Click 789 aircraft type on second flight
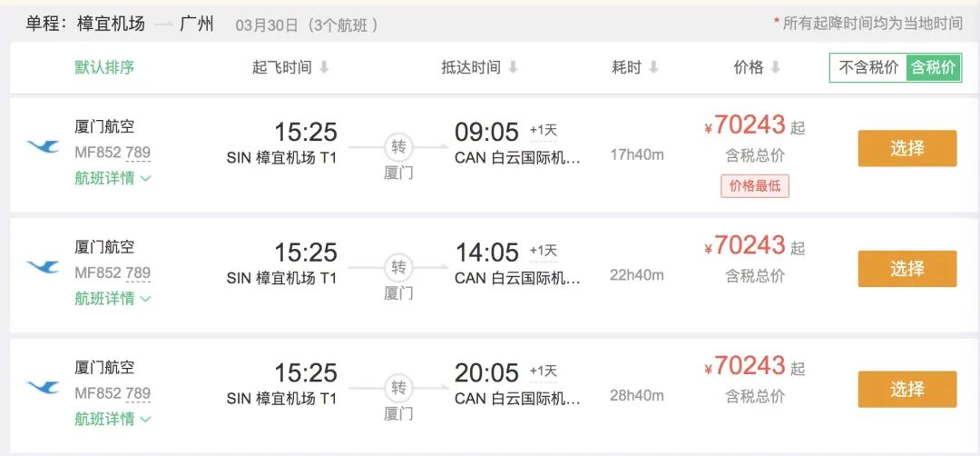Image resolution: width=980 pixels, height=456 pixels. (138, 273)
